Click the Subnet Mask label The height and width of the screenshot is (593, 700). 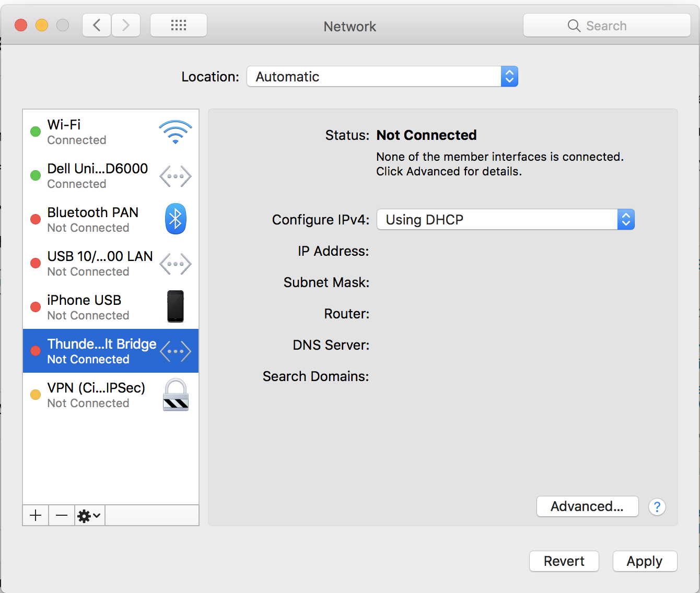click(326, 282)
